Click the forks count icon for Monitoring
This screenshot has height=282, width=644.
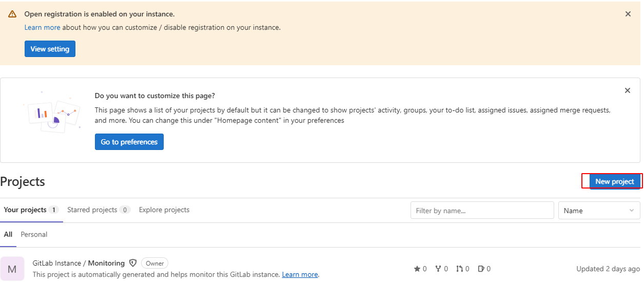(438, 269)
